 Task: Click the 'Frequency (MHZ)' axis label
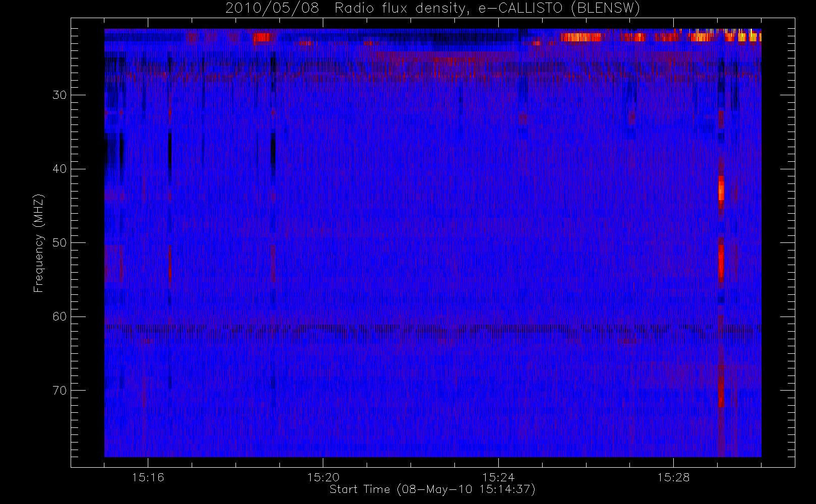(39, 243)
